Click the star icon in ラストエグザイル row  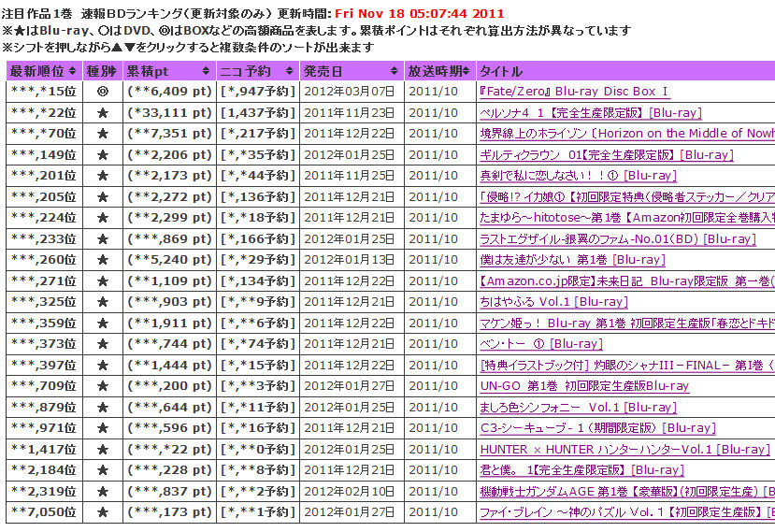click(x=103, y=238)
